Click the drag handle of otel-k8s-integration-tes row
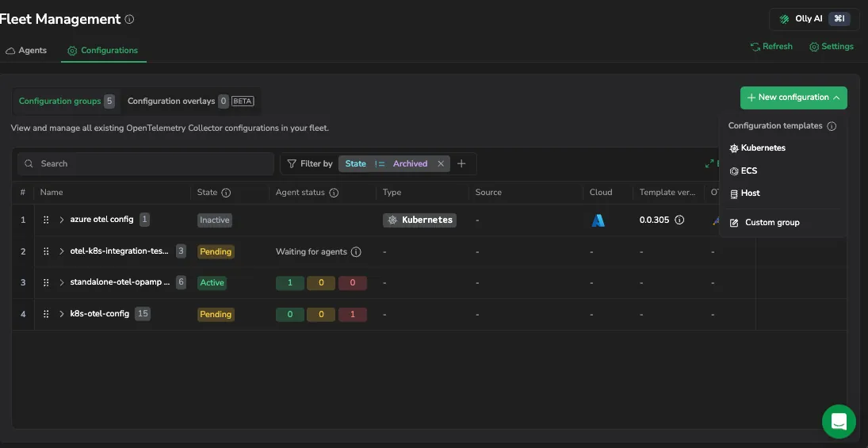This screenshot has width=868, height=448. click(46, 251)
